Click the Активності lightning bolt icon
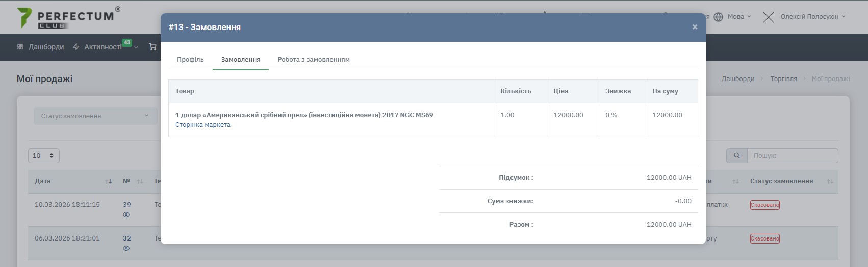 point(76,47)
